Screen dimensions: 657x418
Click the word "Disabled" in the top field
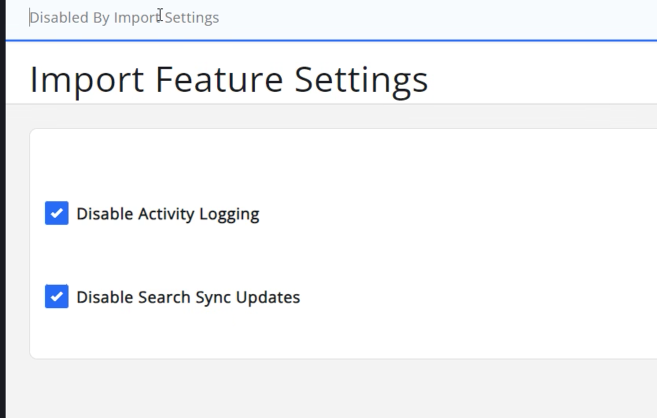58,18
